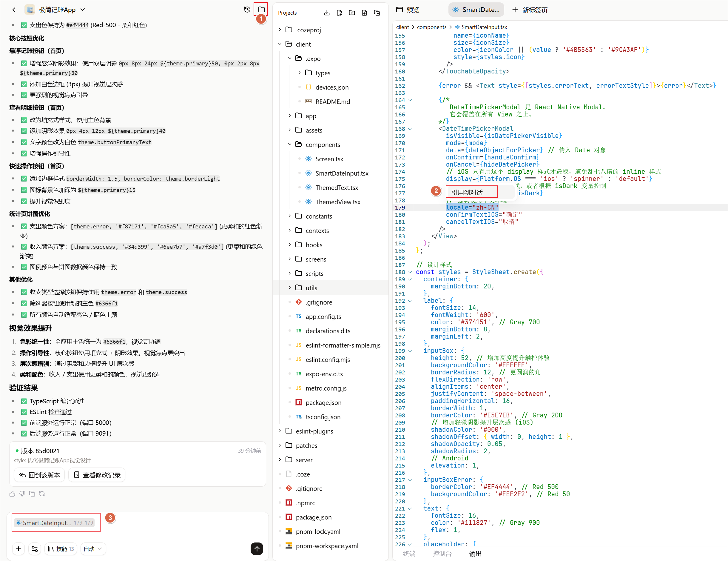The height and width of the screenshot is (561, 728).
Task: Open the settings sliders icon near input
Action: point(35,549)
